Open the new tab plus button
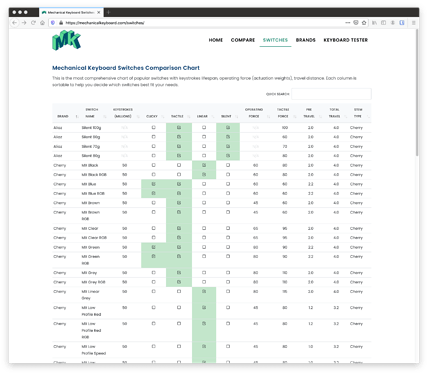This screenshot has width=429, height=375. click(108, 12)
